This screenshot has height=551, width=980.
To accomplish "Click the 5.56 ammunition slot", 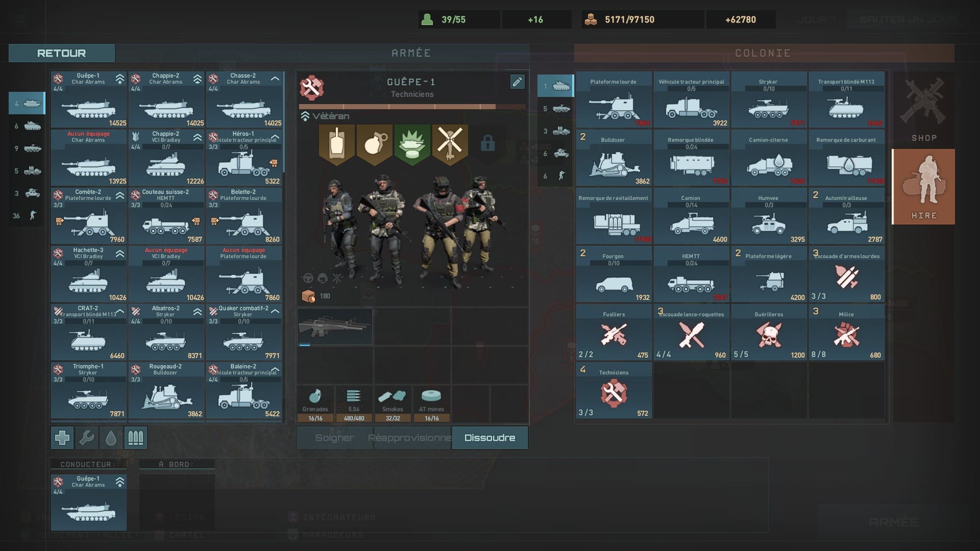I will coord(354,404).
